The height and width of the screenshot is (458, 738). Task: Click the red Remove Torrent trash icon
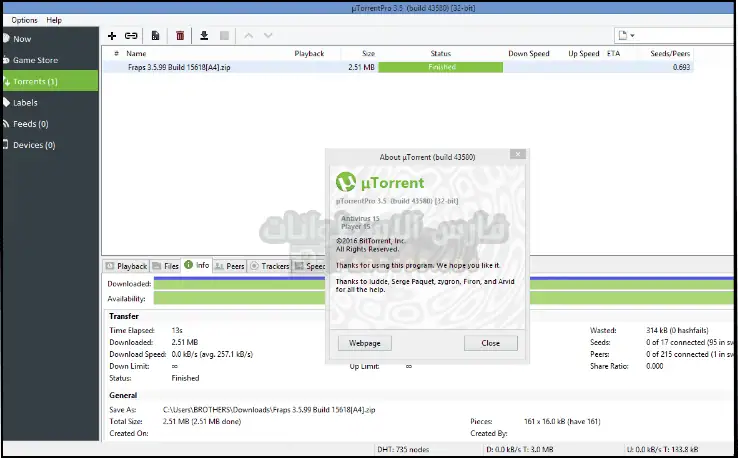coord(180,35)
